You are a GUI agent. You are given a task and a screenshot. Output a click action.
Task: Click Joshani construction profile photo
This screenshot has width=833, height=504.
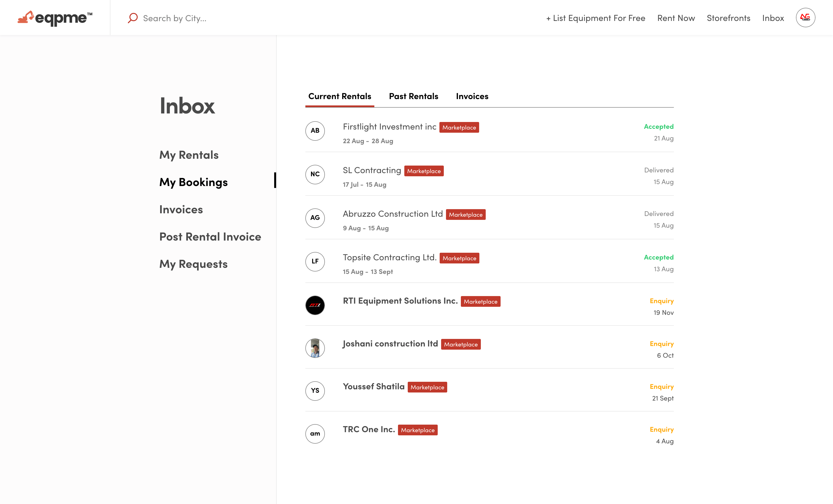pos(315,348)
